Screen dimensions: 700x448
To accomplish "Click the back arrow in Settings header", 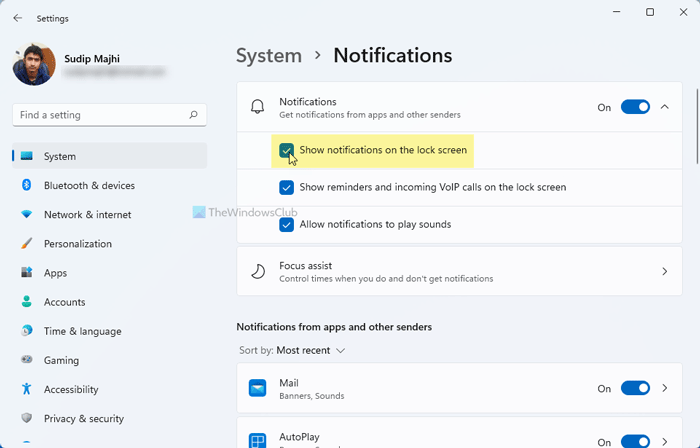I will pyautogui.click(x=18, y=18).
